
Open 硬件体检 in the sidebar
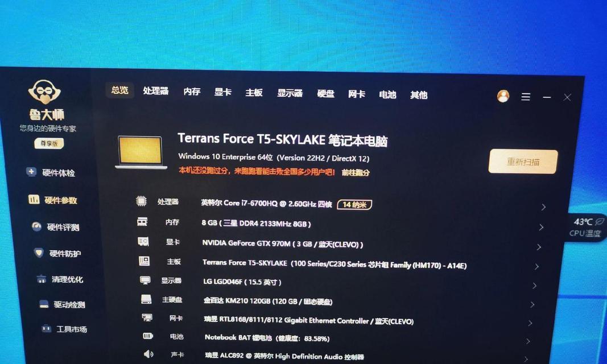(x=59, y=172)
